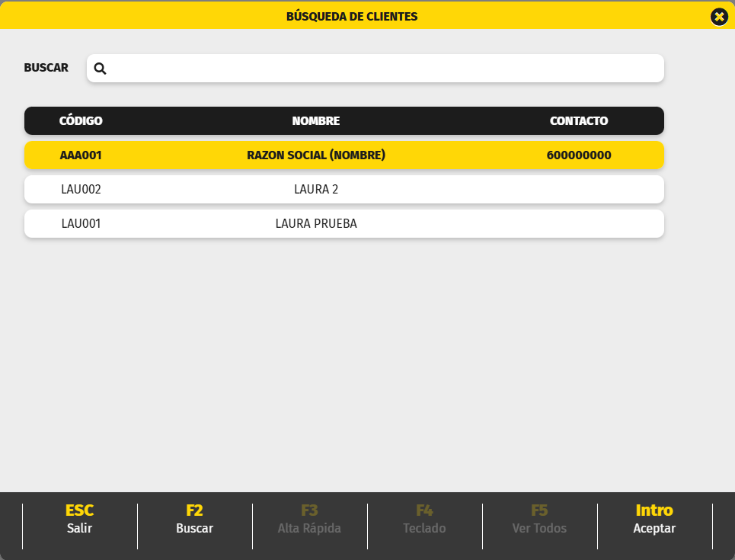Click the BUSCAR label beside the search box
The height and width of the screenshot is (560, 735).
pos(46,68)
